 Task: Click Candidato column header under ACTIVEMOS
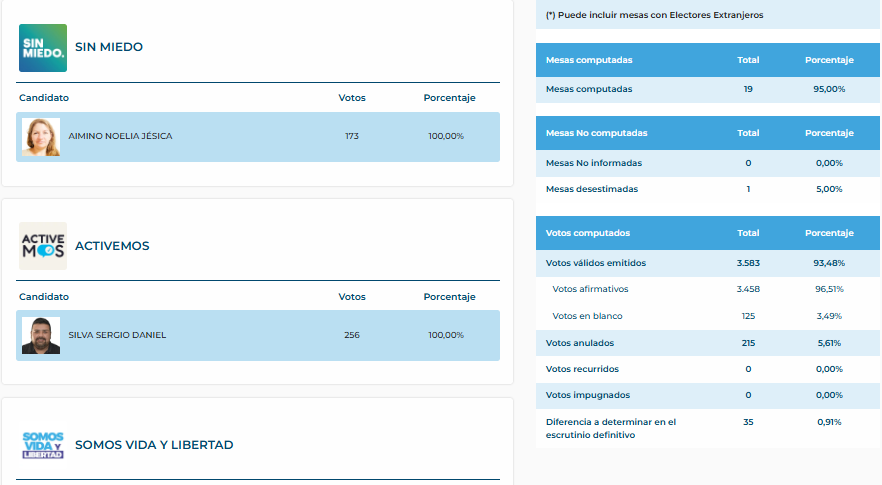[44, 297]
